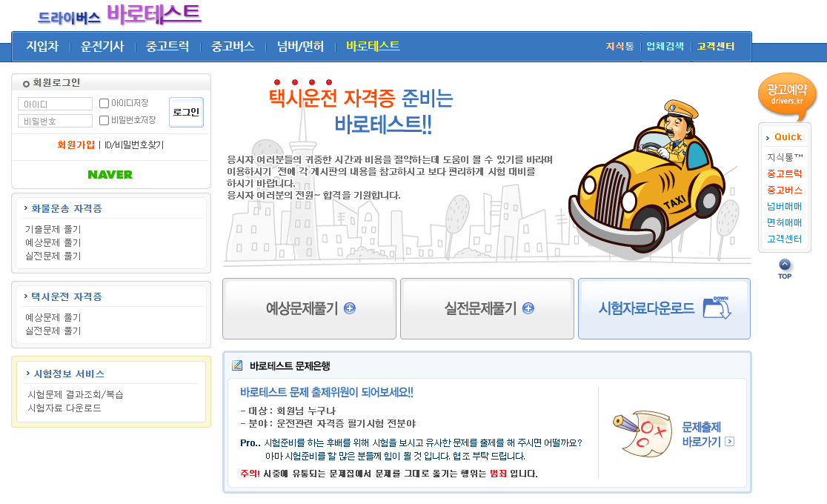Open 실전문제 풀기 under 택시운전 자격증
The width and height of the screenshot is (827, 504).
point(53,331)
